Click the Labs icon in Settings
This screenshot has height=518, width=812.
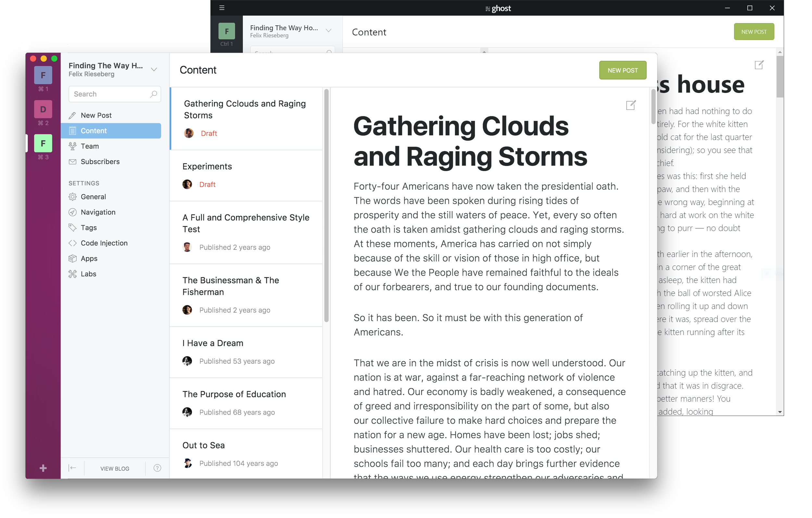(x=72, y=274)
